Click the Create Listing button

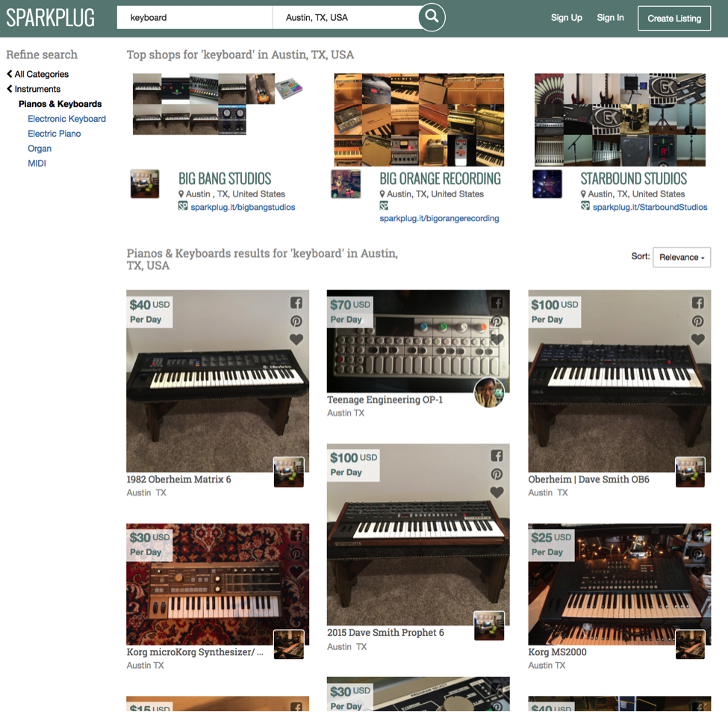[x=673, y=18]
